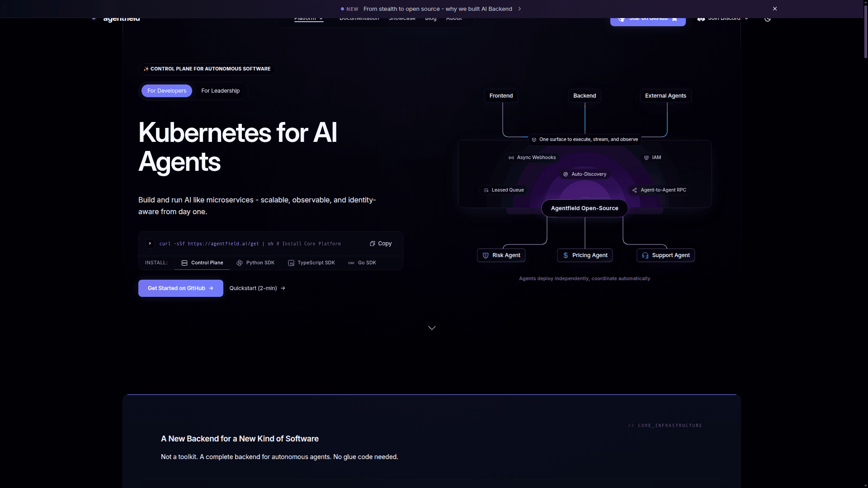The height and width of the screenshot is (488, 868).
Task: Expand the Join Discord dropdown chevron
Action: click(746, 19)
